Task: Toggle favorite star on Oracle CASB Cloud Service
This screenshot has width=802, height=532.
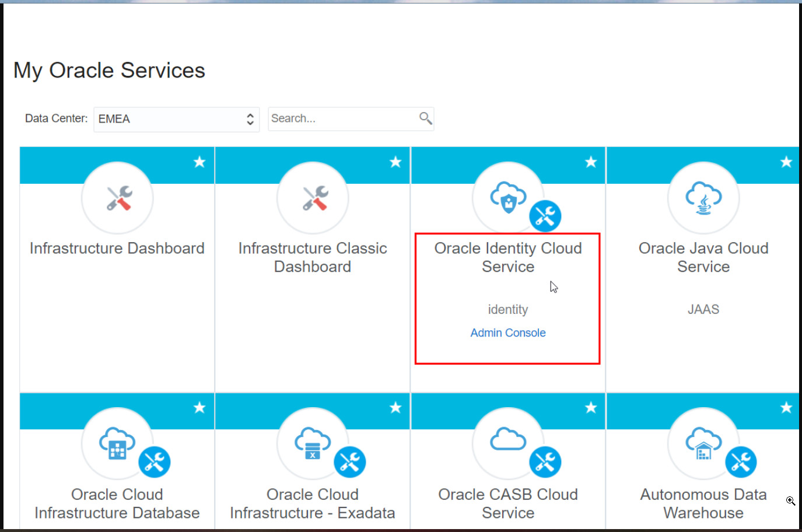Action: 591,407
